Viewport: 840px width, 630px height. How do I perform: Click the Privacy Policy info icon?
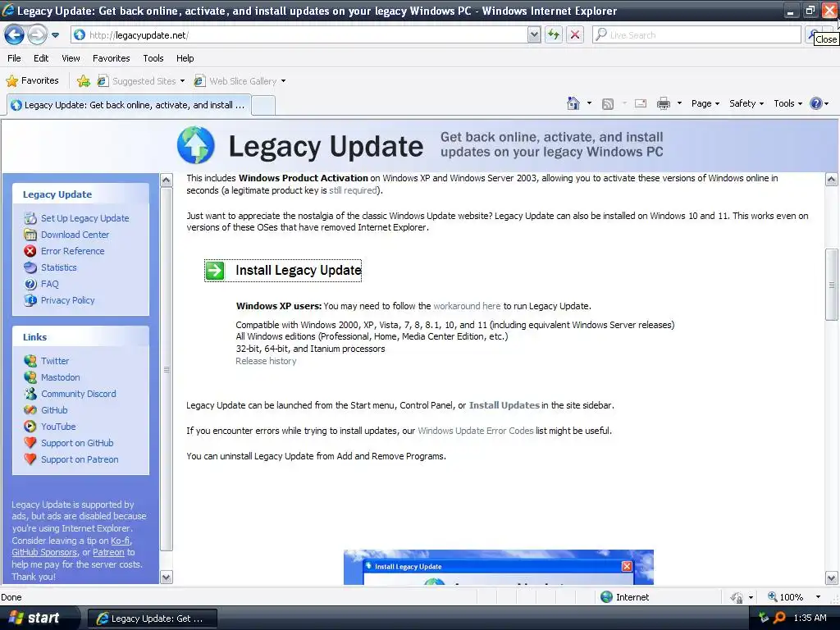pyautogui.click(x=30, y=300)
